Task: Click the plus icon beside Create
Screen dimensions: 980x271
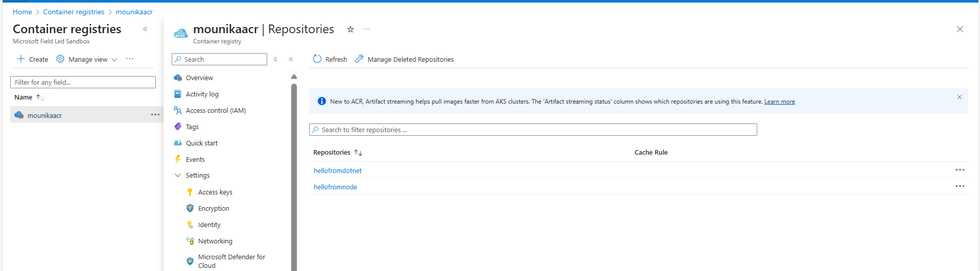Action: point(21,59)
